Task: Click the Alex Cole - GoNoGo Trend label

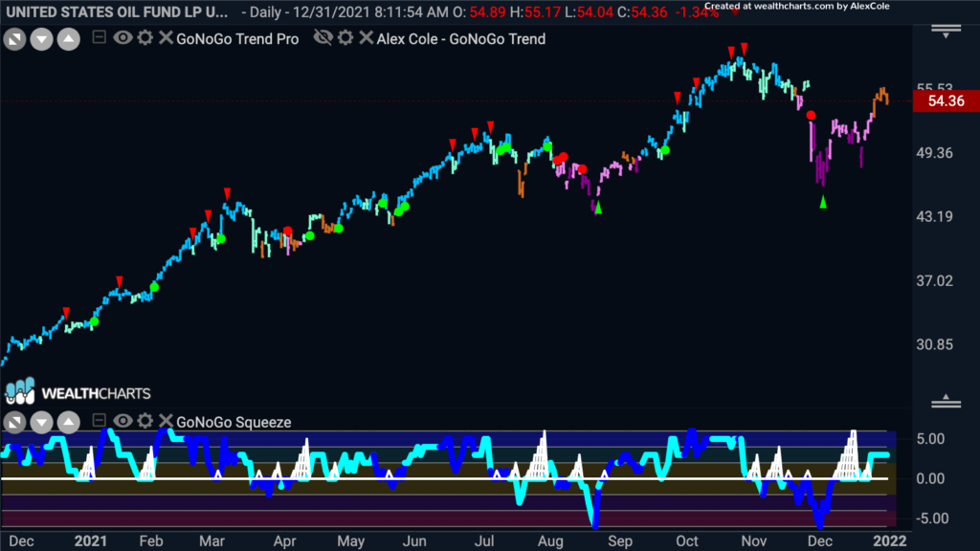Action: click(x=461, y=38)
